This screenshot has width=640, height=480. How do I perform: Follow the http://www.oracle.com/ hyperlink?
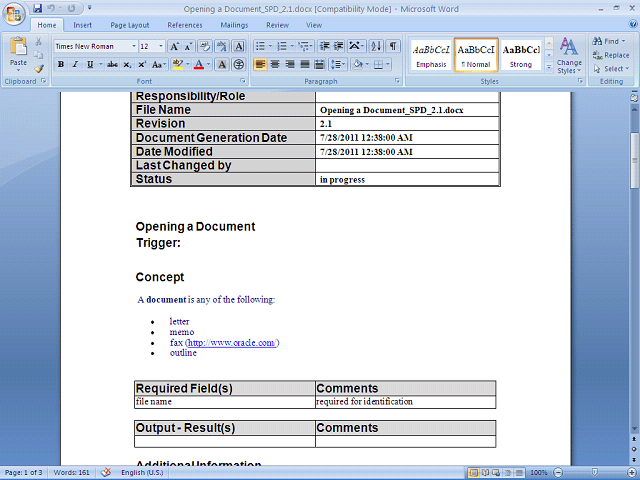(x=232, y=342)
